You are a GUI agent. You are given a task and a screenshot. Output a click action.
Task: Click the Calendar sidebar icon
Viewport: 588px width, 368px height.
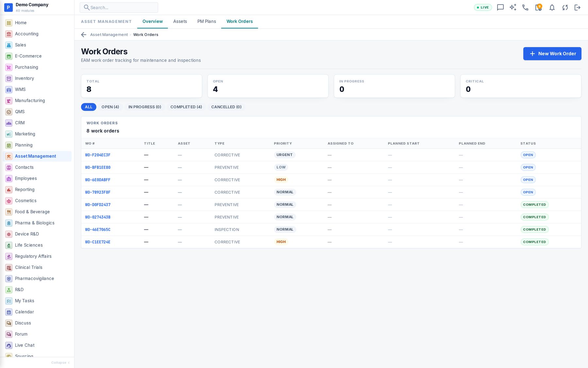tap(9, 312)
